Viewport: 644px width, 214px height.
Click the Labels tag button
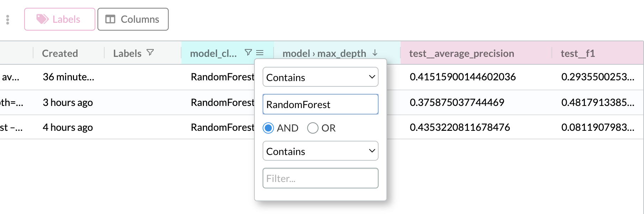(x=59, y=19)
